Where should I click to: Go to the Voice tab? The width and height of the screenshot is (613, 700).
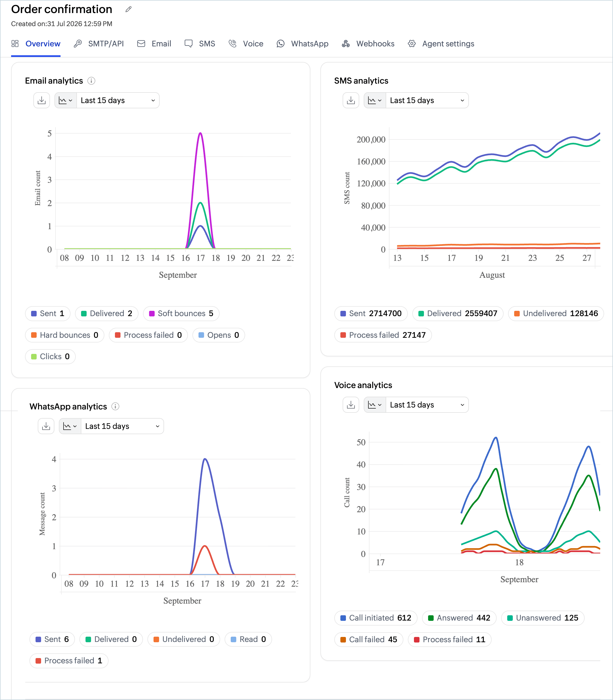click(x=246, y=44)
